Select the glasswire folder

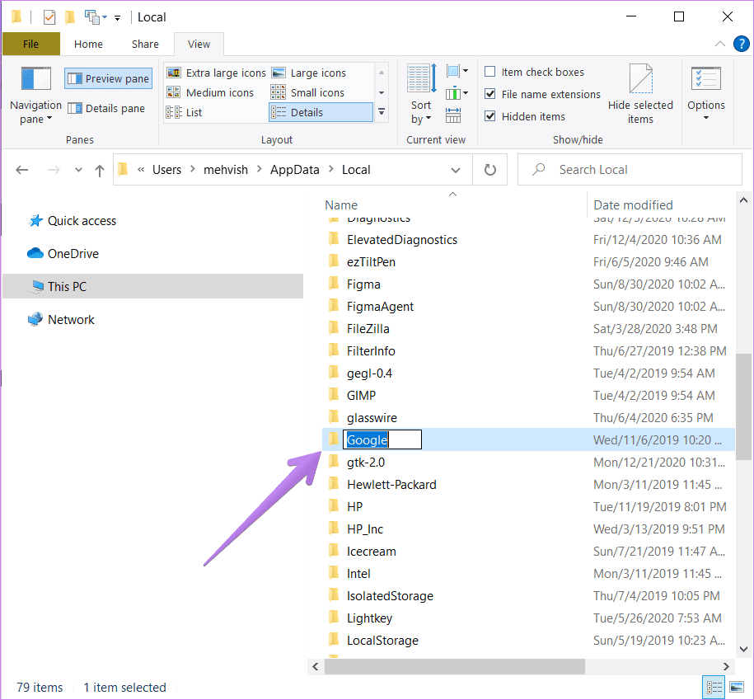(372, 417)
